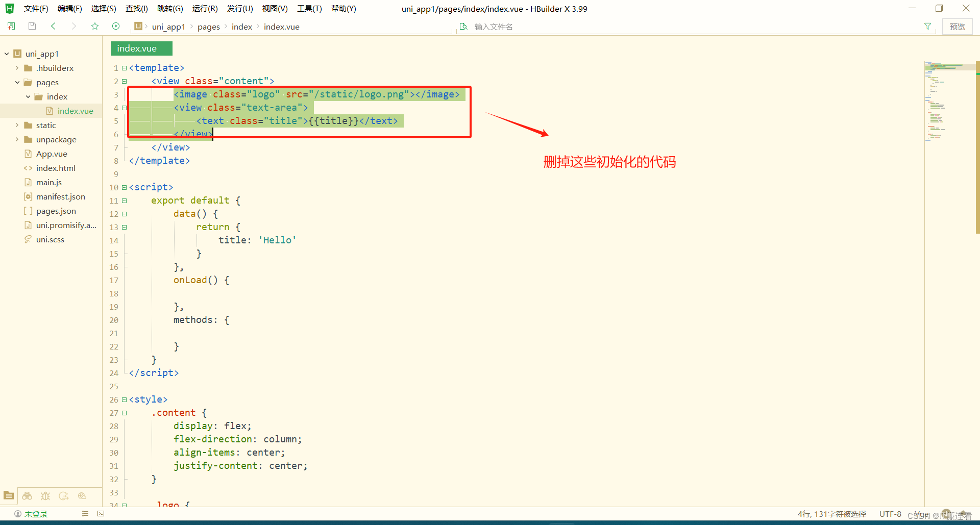Click the editor vertical scrollbar thumb
This screenshot has width=980, height=525.
click(x=977, y=147)
